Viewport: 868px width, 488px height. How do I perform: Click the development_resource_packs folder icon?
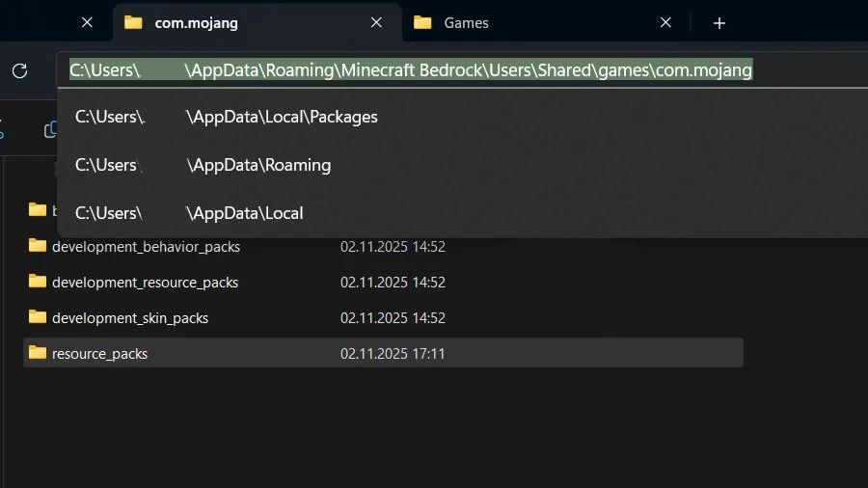point(38,282)
